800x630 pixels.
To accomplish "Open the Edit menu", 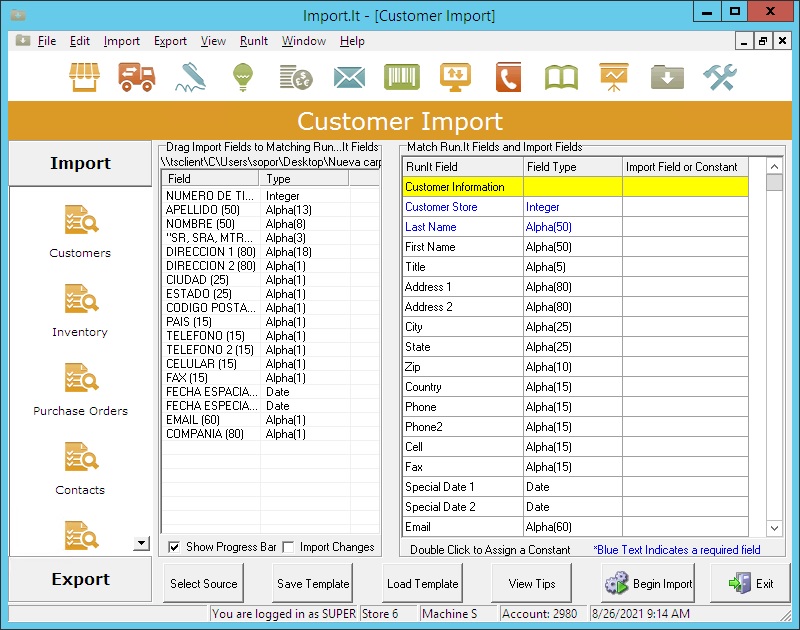I will [80, 41].
